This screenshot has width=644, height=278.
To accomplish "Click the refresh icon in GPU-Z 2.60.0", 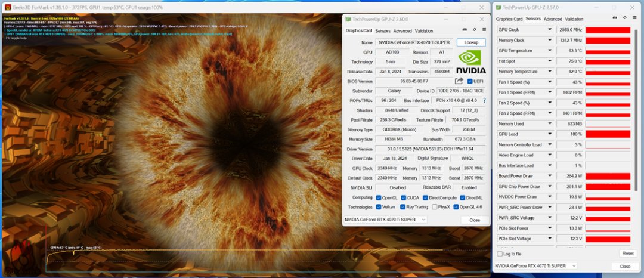I will coord(475,30).
